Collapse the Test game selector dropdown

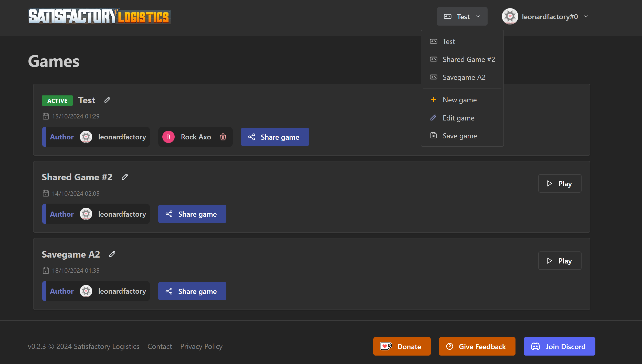tap(462, 17)
